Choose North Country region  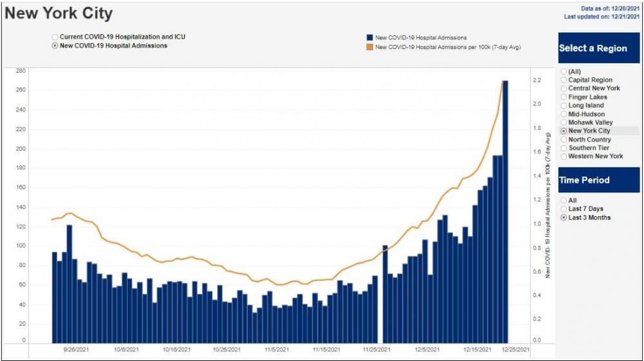pos(564,140)
